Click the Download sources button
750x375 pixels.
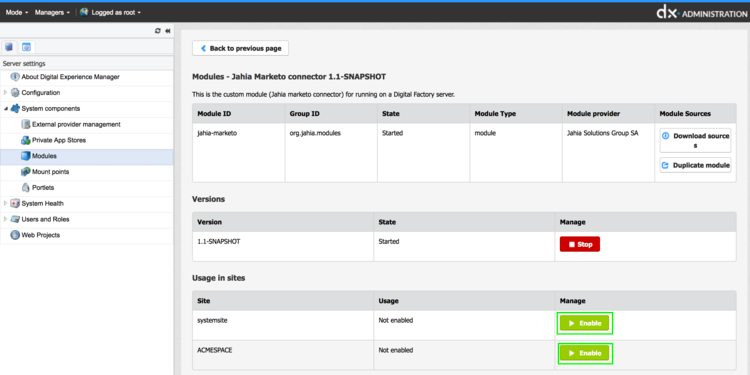pyautogui.click(x=695, y=141)
